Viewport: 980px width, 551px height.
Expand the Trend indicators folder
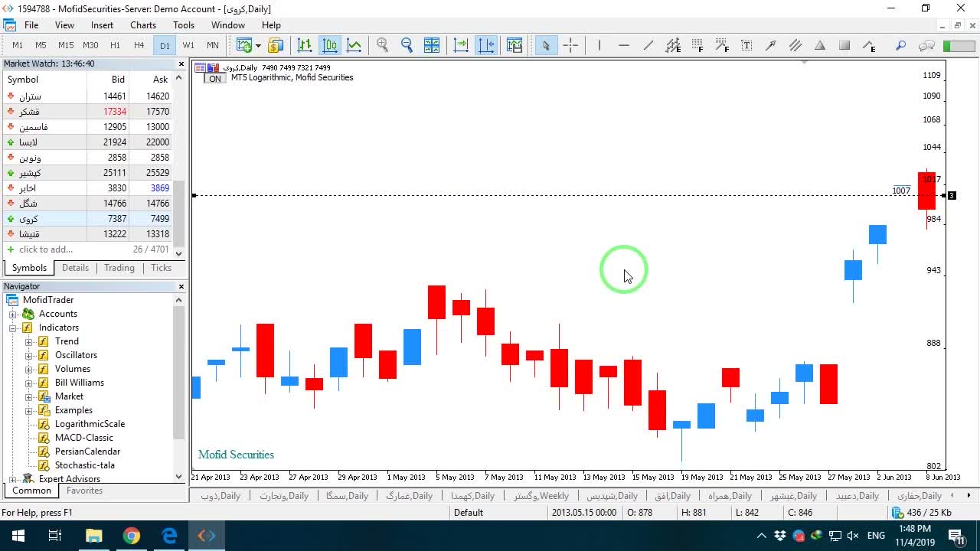coord(29,341)
